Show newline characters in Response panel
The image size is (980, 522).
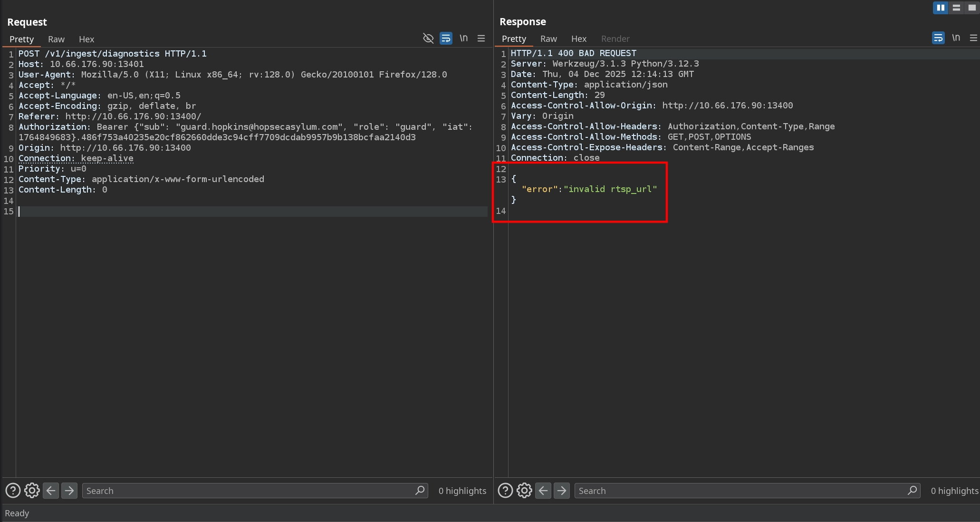click(956, 38)
